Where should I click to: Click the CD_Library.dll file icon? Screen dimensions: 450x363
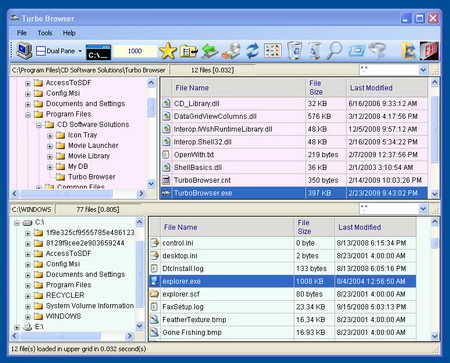[166, 103]
